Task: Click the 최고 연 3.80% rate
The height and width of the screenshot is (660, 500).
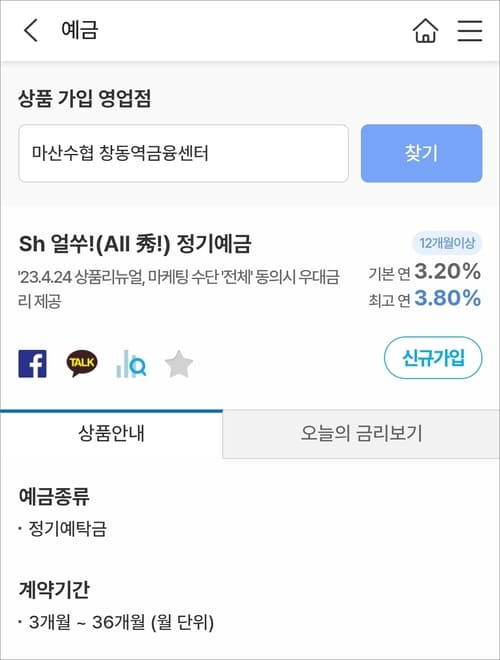Action: pos(425,298)
